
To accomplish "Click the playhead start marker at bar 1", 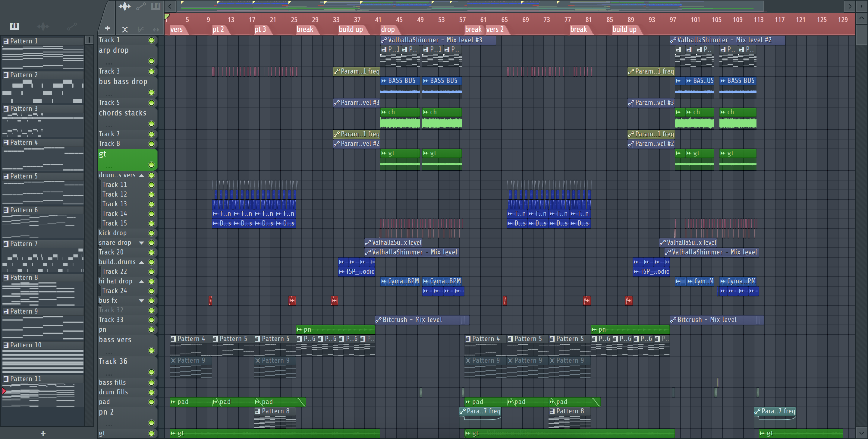I will [x=167, y=16].
